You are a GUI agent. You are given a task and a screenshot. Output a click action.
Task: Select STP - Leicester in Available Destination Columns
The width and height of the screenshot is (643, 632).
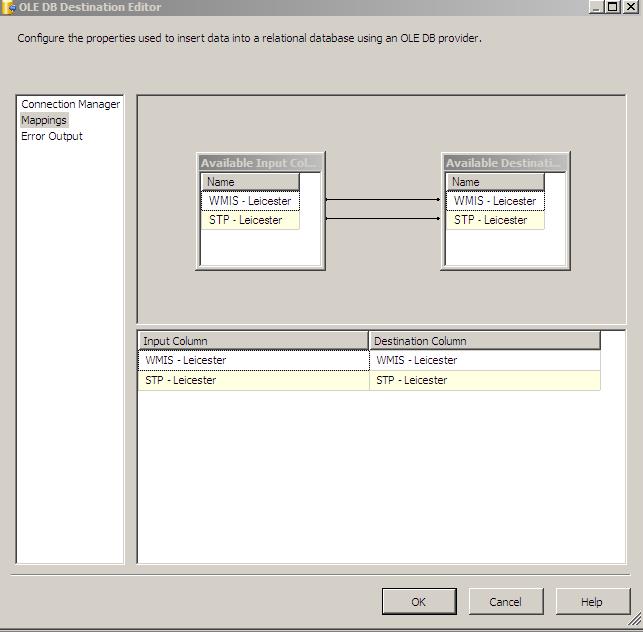495,220
